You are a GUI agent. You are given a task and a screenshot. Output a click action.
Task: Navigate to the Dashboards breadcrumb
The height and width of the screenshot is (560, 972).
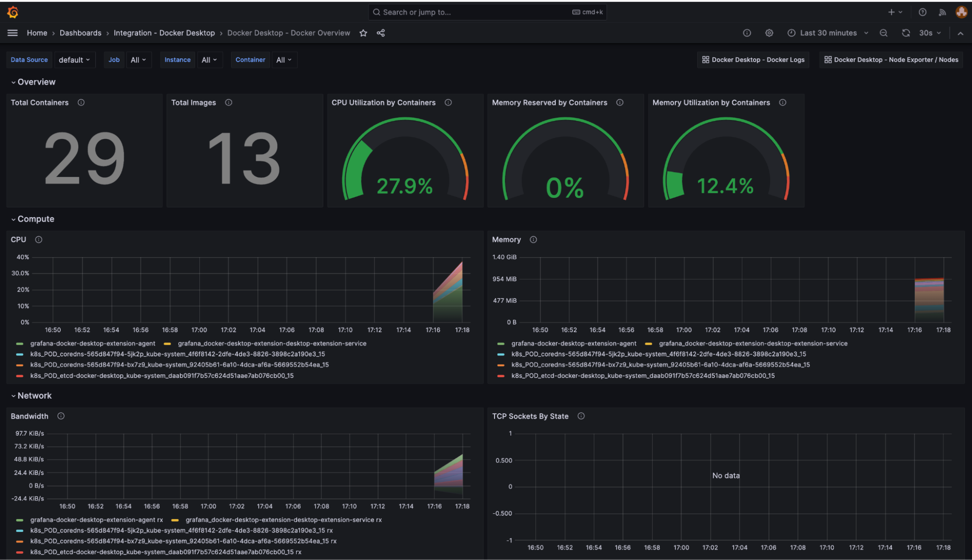pos(80,33)
